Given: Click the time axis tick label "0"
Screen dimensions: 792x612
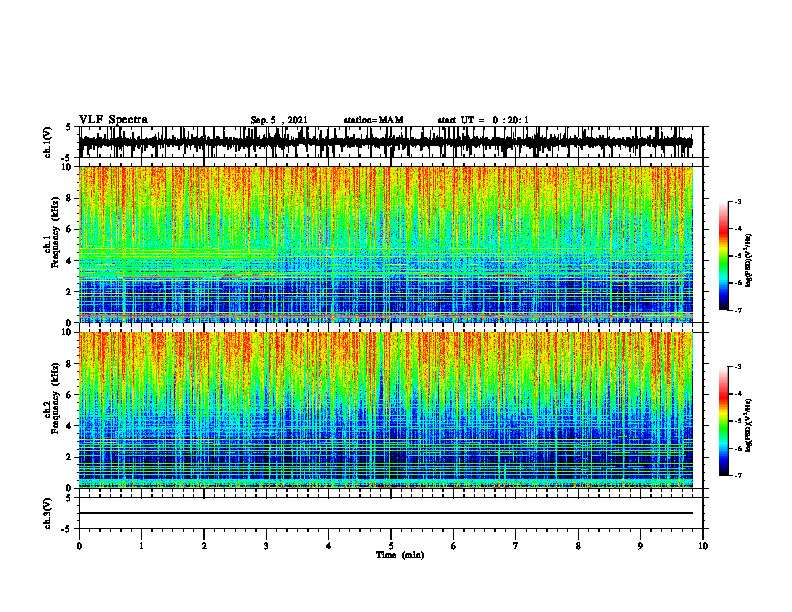Looking at the screenshot, I should coord(79,546).
